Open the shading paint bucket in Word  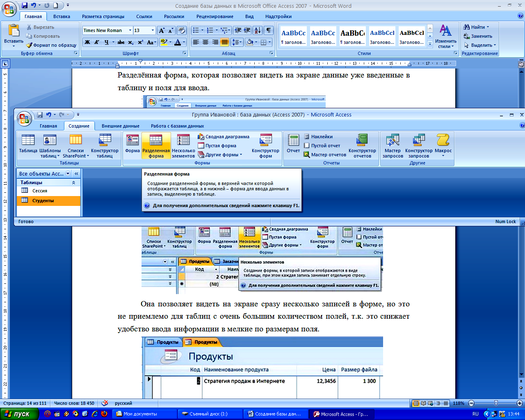250,42
